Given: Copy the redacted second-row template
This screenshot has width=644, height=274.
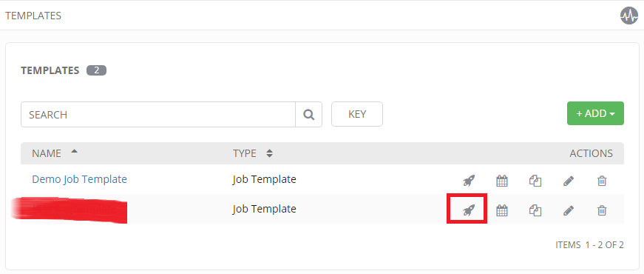Looking at the screenshot, I should click(x=535, y=210).
